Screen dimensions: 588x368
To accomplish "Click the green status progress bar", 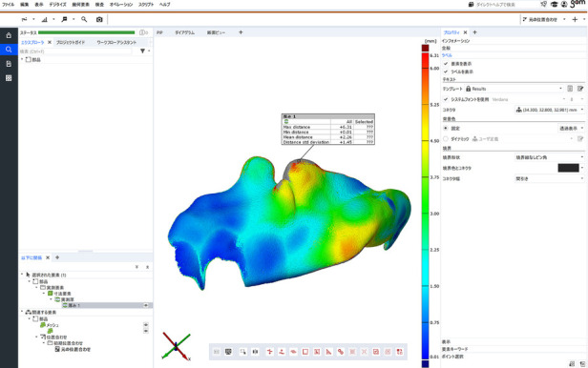I will 86,32.
